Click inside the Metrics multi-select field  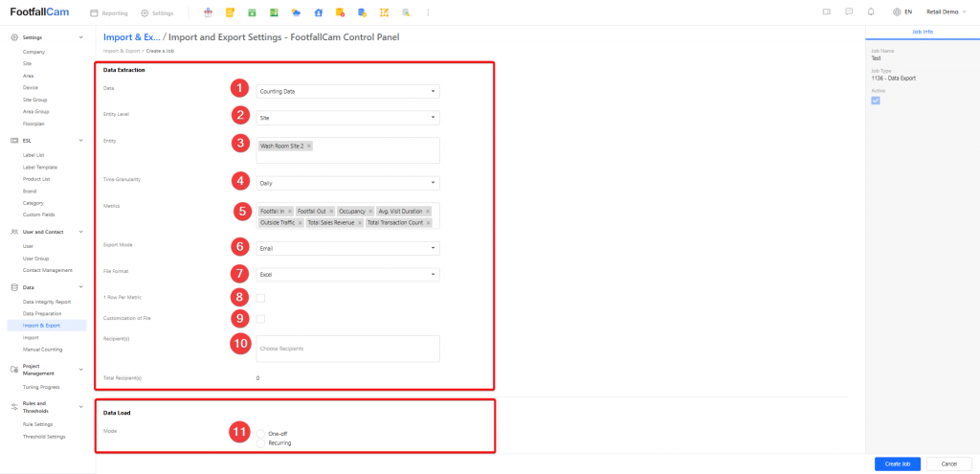[347, 215]
